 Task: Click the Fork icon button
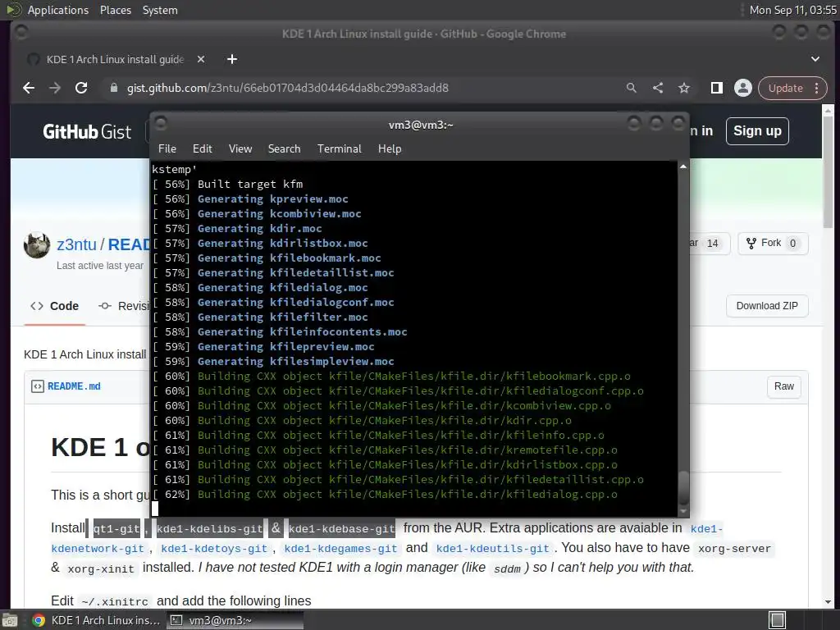pos(751,243)
